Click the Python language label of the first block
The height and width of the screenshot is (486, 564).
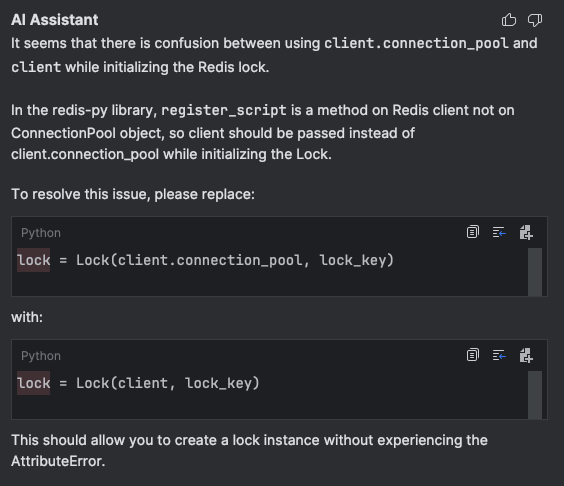(x=41, y=233)
